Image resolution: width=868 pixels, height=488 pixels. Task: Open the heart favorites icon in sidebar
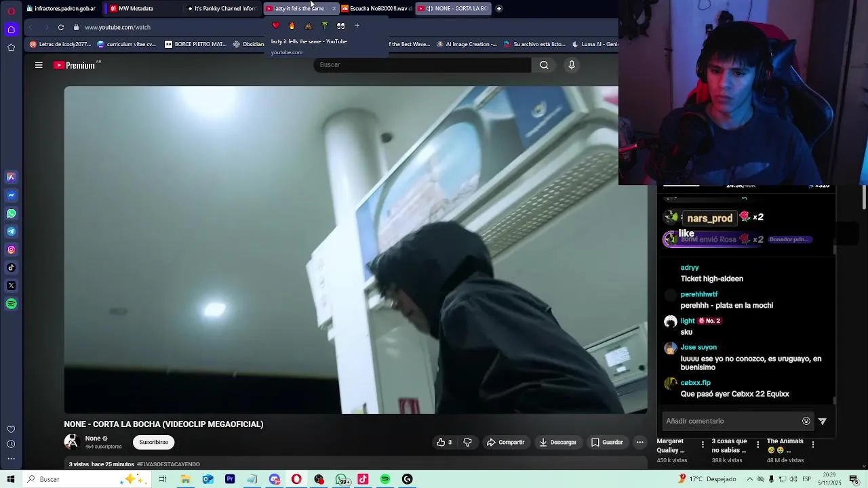[x=11, y=430]
